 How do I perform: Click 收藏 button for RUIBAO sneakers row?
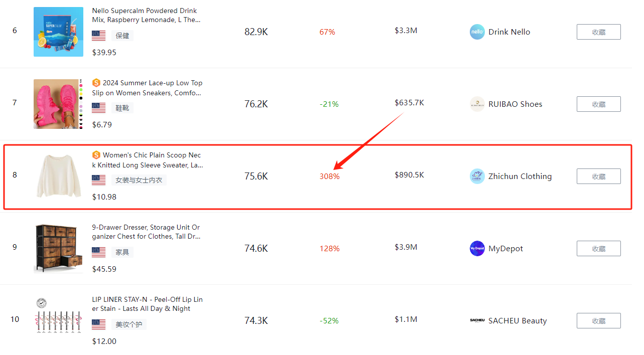coord(598,104)
